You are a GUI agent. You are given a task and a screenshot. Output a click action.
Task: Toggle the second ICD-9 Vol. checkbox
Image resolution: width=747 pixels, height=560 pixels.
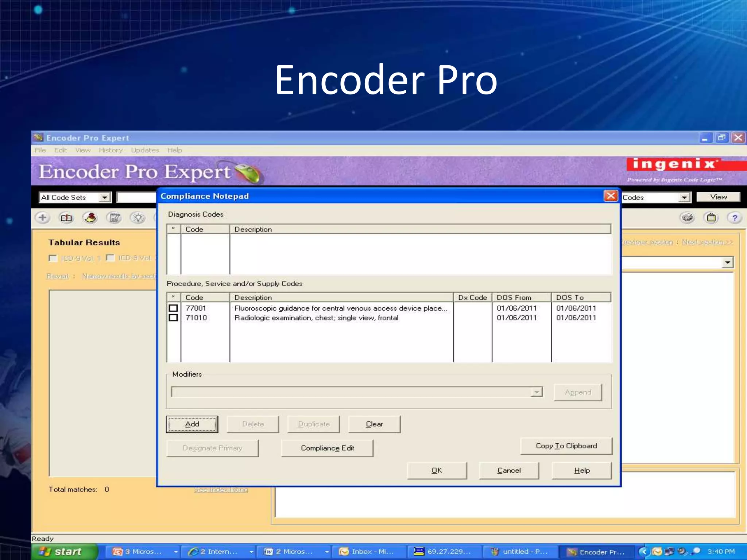(x=110, y=258)
